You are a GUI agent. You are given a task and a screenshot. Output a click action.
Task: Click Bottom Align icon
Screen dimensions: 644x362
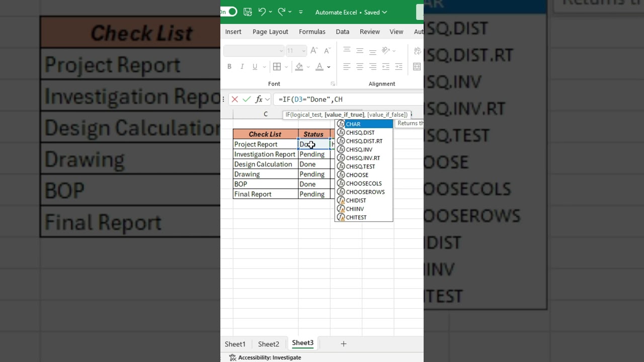[x=373, y=50]
